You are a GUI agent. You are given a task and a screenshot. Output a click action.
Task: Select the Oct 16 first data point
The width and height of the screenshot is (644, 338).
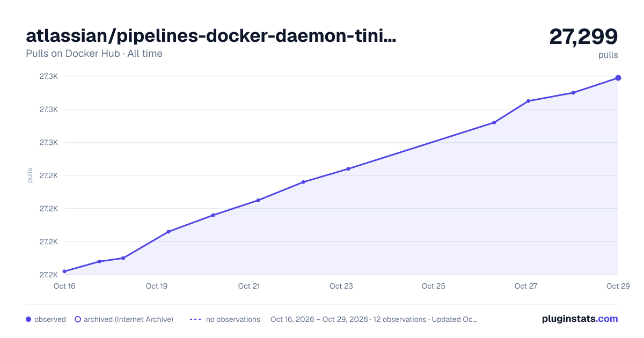[x=64, y=271]
